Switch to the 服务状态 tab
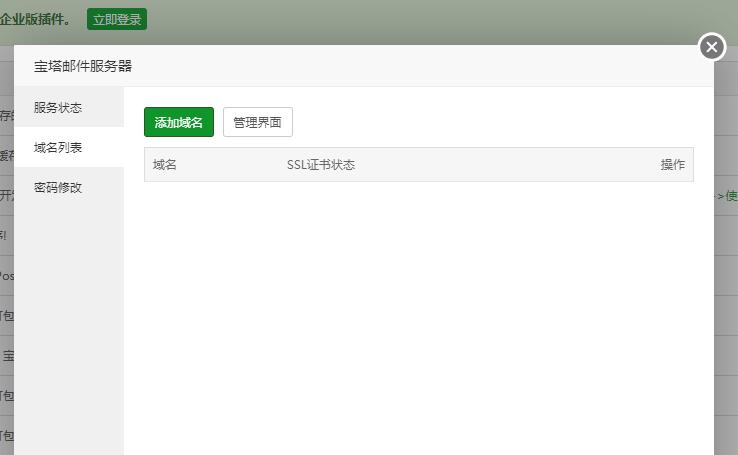This screenshot has height=455, width=738. 69,108
